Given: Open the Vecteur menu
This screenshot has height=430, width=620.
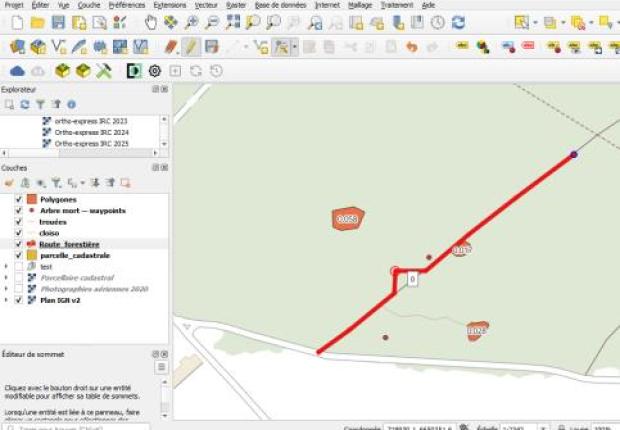Looking at the screenshot, I should [x=206, y=5].
